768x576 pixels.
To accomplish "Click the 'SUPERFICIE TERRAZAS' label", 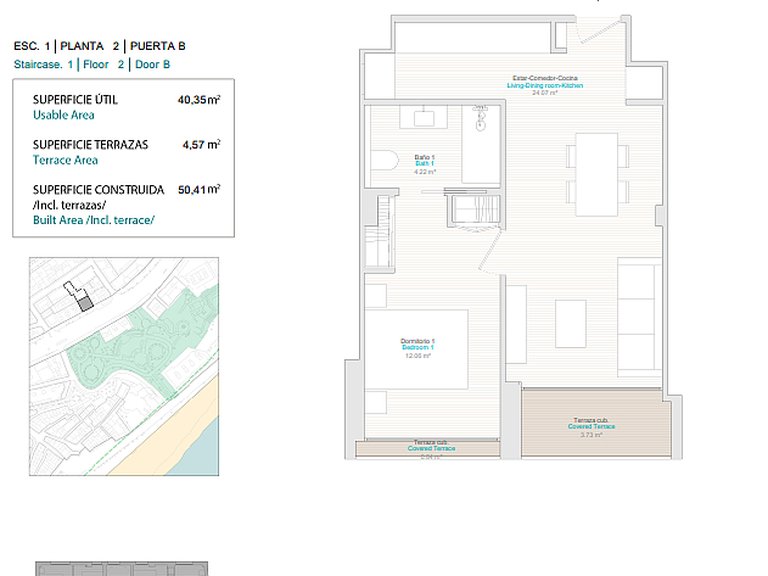I will (x=90, y=144).
